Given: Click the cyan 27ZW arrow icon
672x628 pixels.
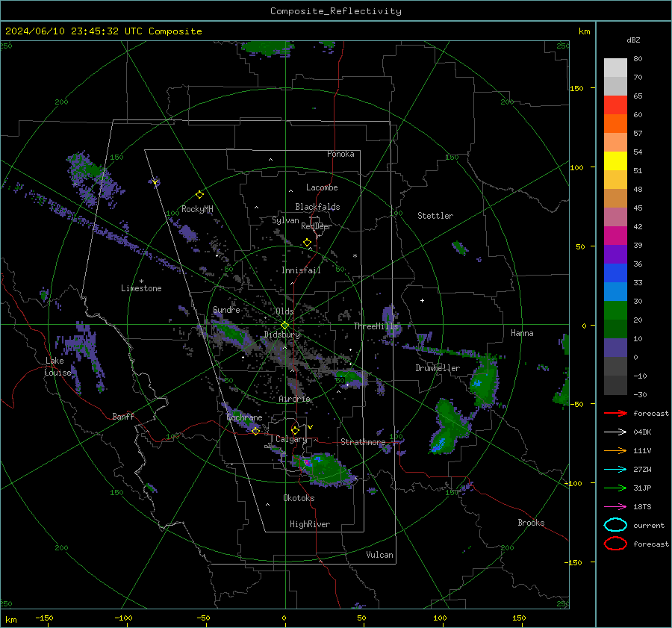Looking at the screenshot, I should click(615, 470).
